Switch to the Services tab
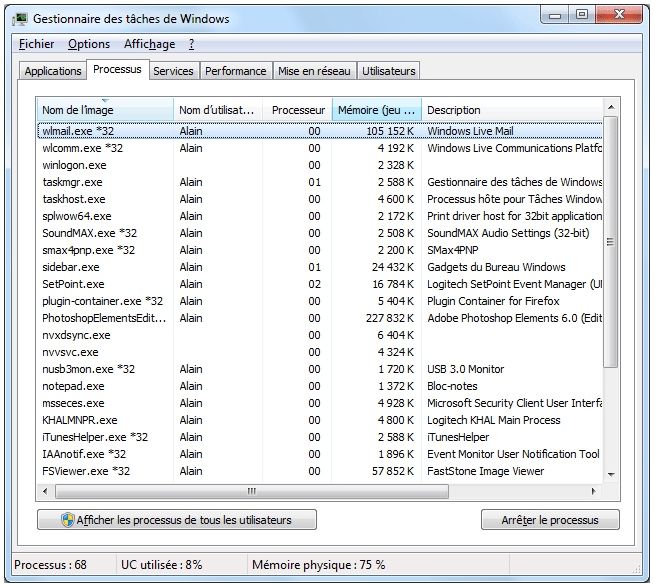The width and height of the screenshot is (655, 587). pos(173,71)
